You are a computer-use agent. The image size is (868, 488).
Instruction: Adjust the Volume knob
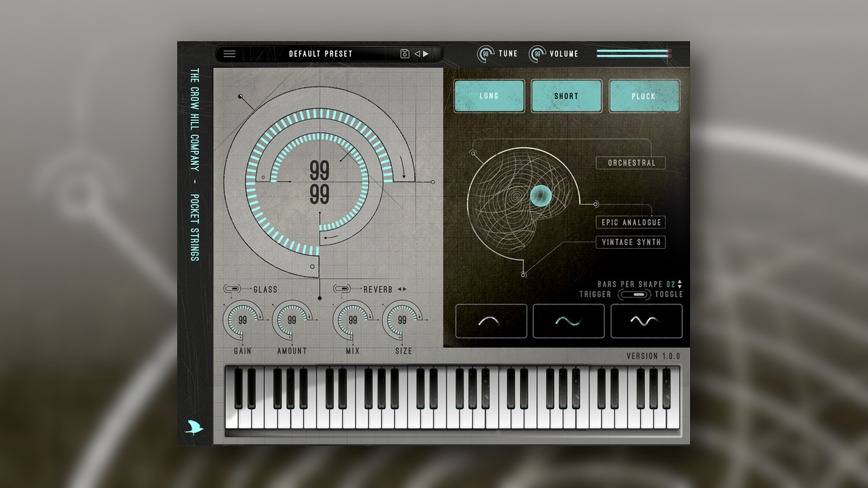click(537, 53)
